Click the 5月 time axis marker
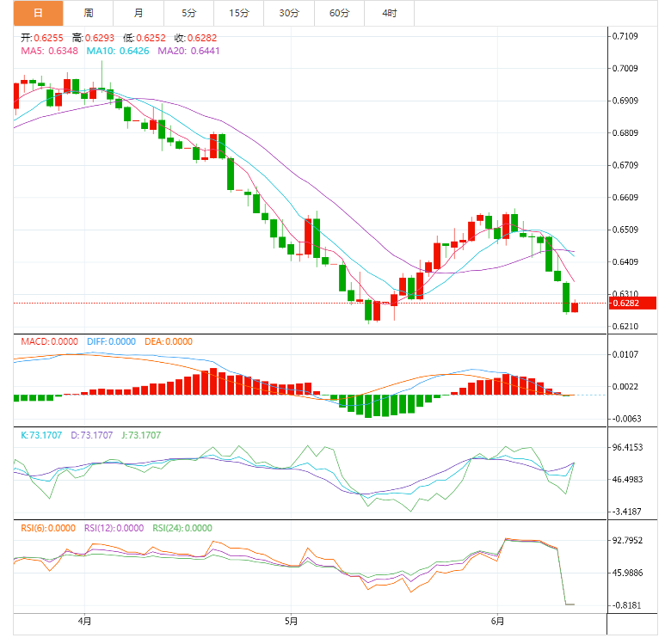The height and width of the screenshot is (644, 665). click(291, 622)
